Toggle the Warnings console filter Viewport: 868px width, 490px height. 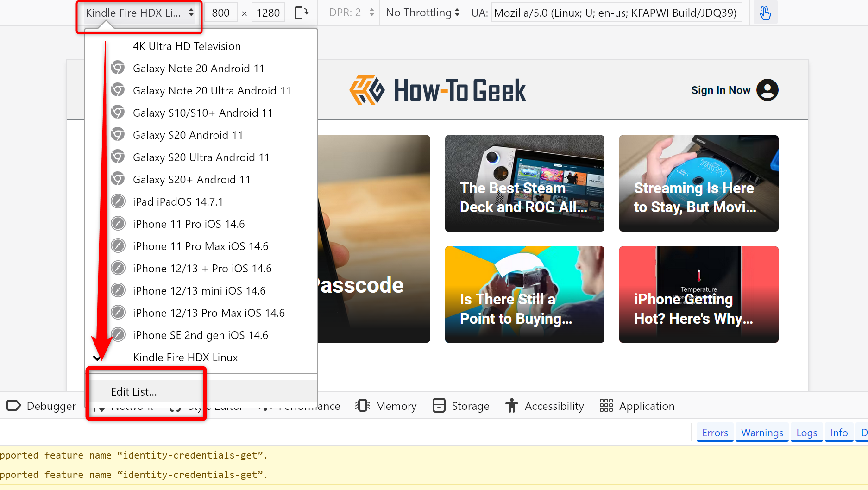762,433
